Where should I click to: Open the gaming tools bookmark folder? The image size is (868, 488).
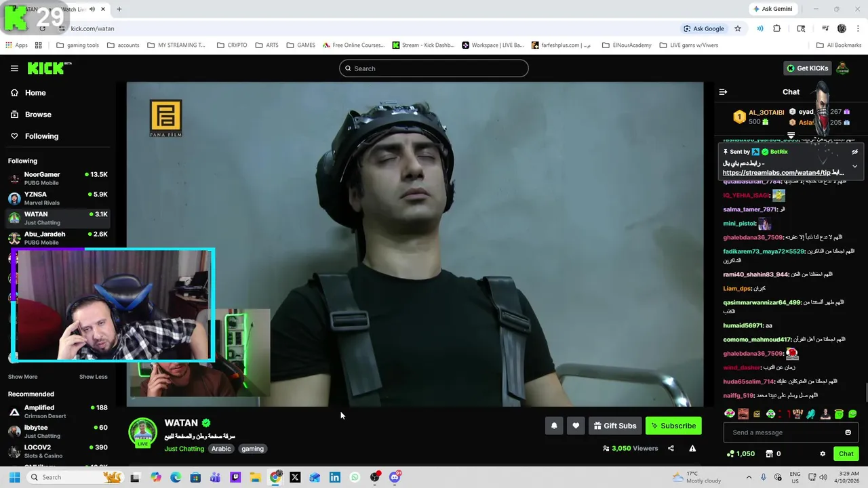[77, 45]
